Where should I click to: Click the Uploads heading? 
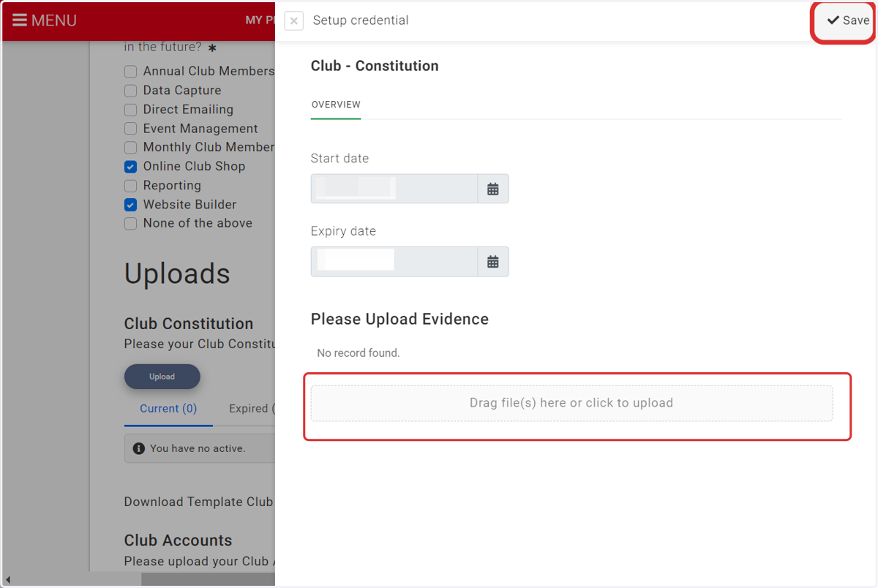pos(177,274)
